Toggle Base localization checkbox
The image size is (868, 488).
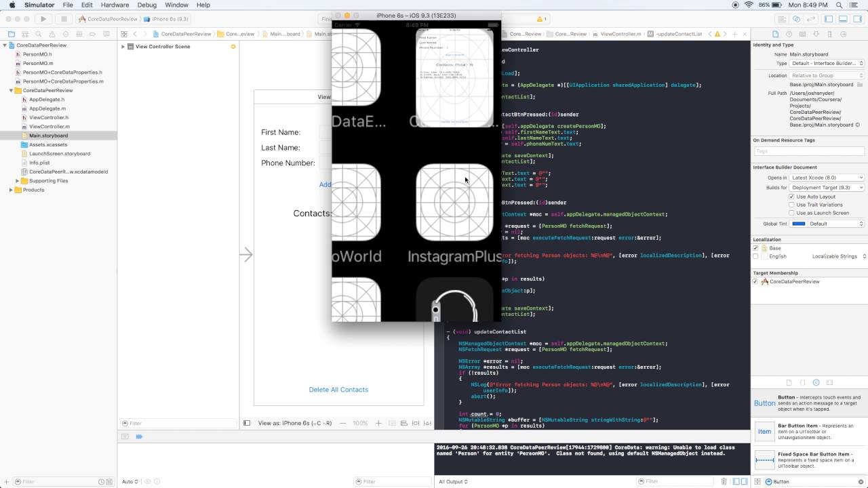pos(756,248)
